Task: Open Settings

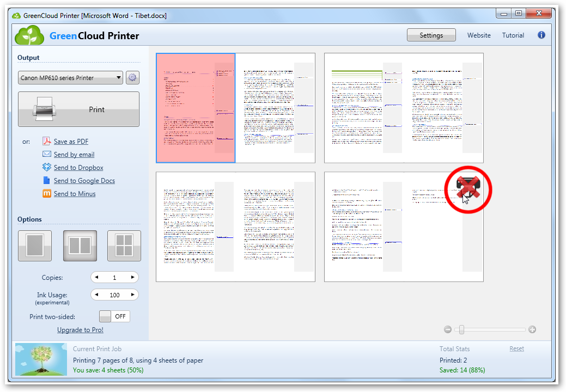Action: [431, 35]
